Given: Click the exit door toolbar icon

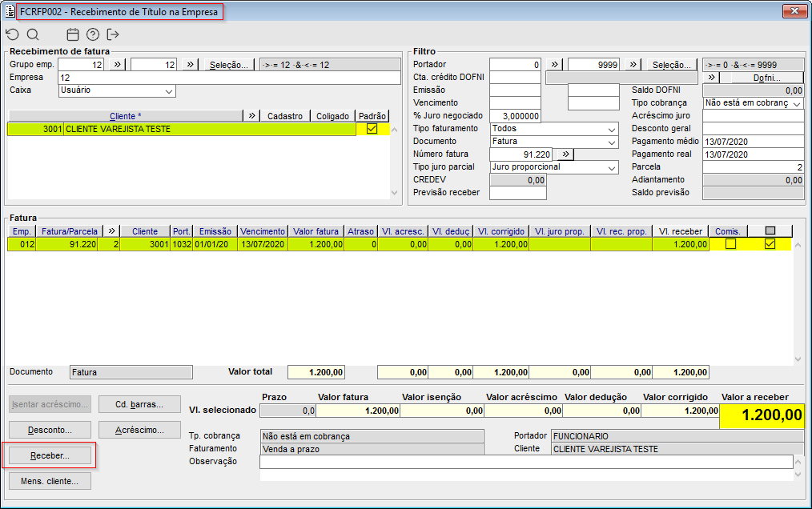Looking at the screenshot, I should click(x=112, y=34).
